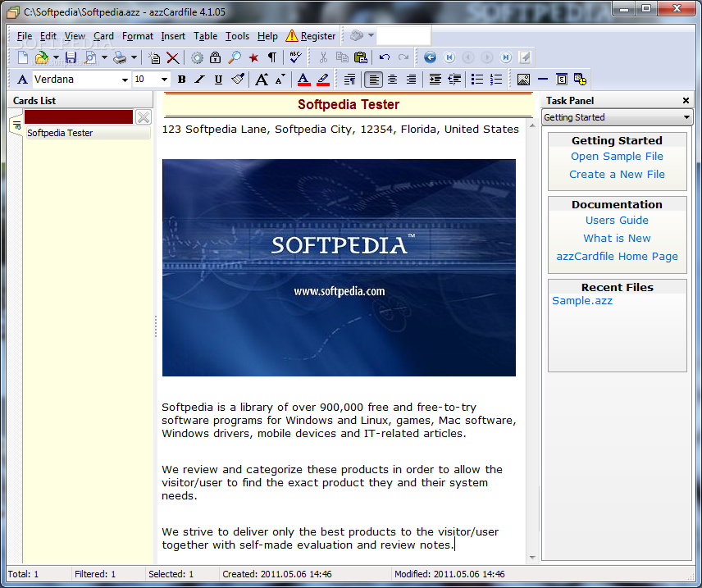Screen dimensions: 702x588
Task: Click the insert symbol icon
Action: (x=562, y=80)
